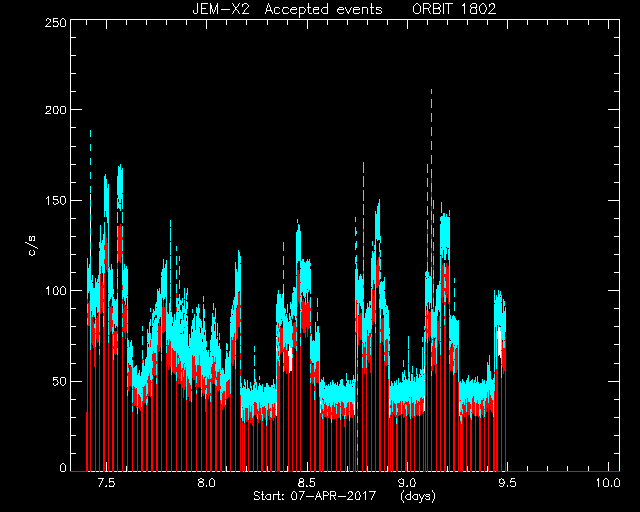Click the 0 y-axis tick label
Image resolution: width=640 pixels, height=512 pixels.
coord(63,467)
